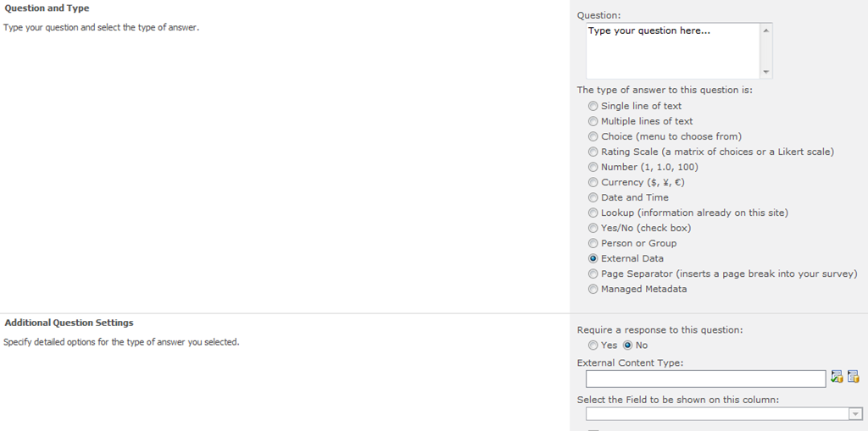Viewport: 868px width, 431px height.
Task: Click inside the Question text box
Action: point(672,51)
